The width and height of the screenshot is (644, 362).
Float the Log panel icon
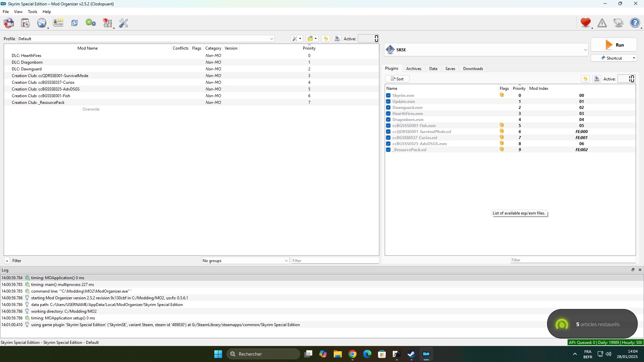pyautogui.click(x=633, y=270)
